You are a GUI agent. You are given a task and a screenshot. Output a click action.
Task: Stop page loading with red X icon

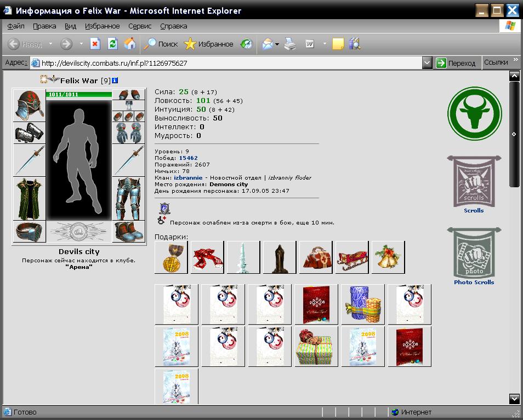95,44
